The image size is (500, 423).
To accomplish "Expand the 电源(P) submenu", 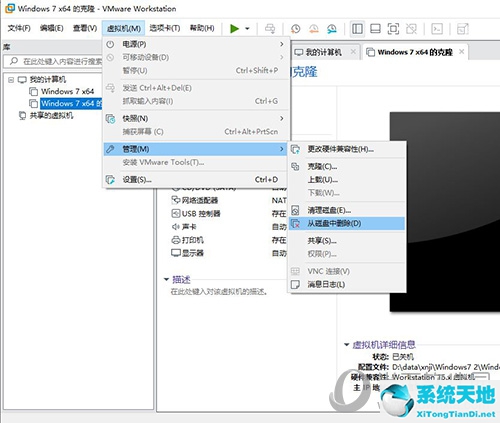I will coord(195,44).
